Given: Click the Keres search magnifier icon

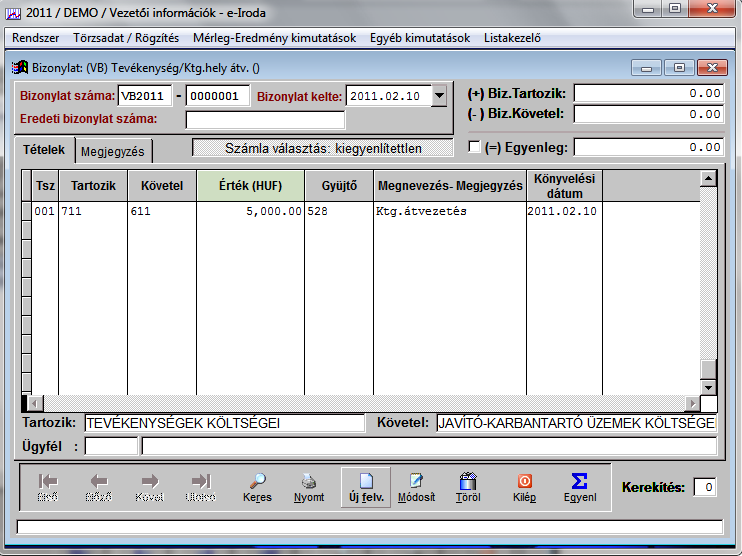Looking at the screenshot, I should [257, 482].
